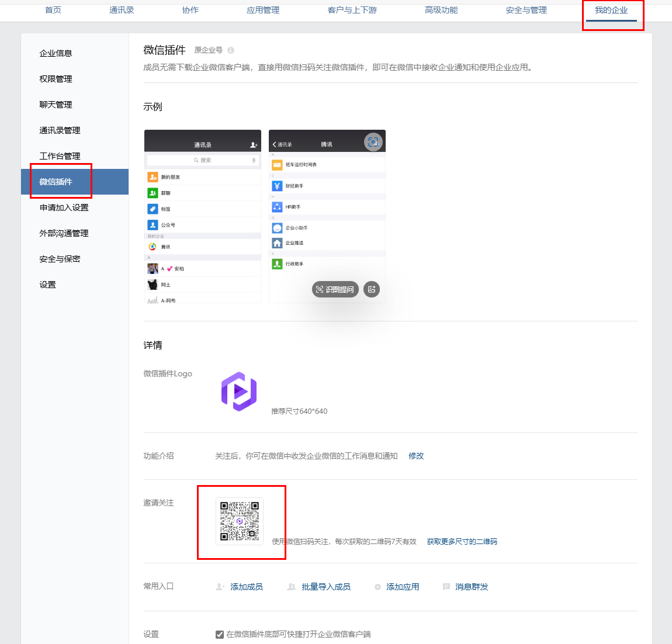Click 添加应用 link
Image resolution: width=672 pixels, height=644 pixels.
pyautogui.click(x=403, y=587)
